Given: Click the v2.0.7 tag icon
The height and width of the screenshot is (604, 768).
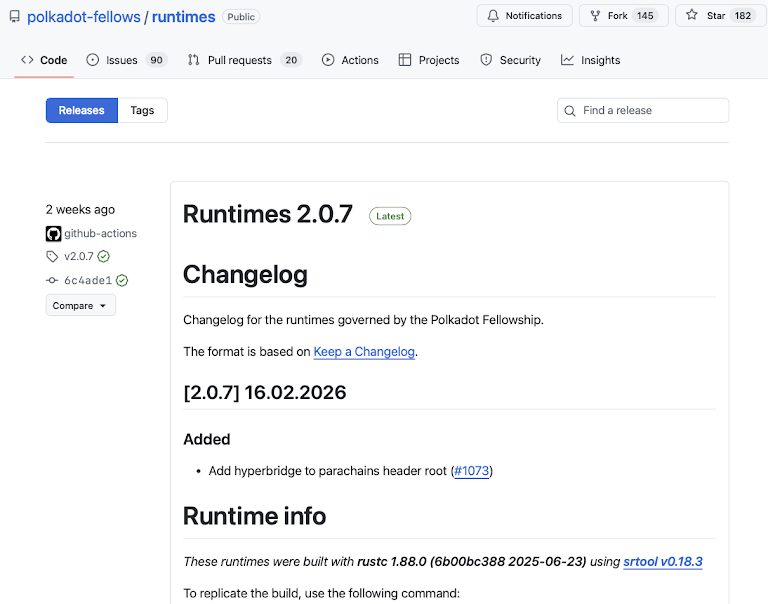Looking at the screenshot, I should (x=53, y=257).
